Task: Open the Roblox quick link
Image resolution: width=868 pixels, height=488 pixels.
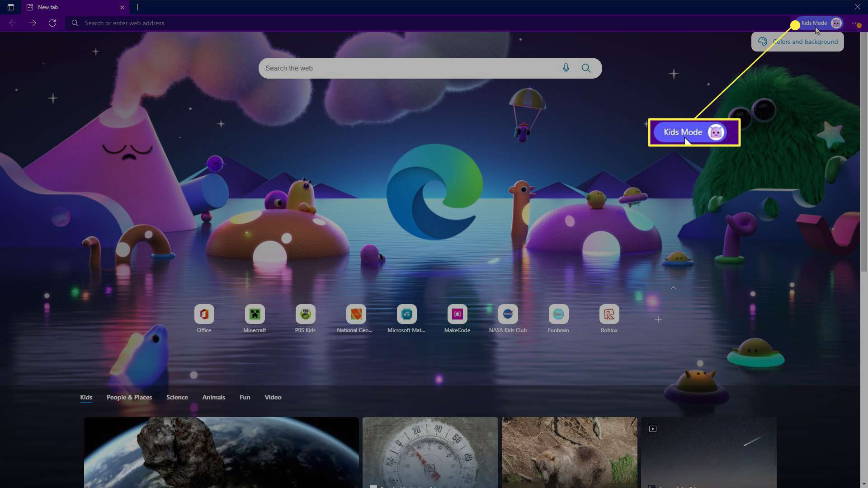Action: tap(609, 319)
